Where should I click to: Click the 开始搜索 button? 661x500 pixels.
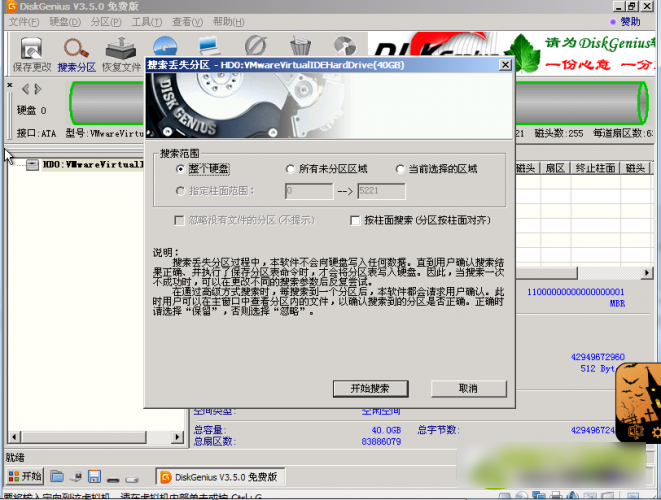(x=370, y=388)
